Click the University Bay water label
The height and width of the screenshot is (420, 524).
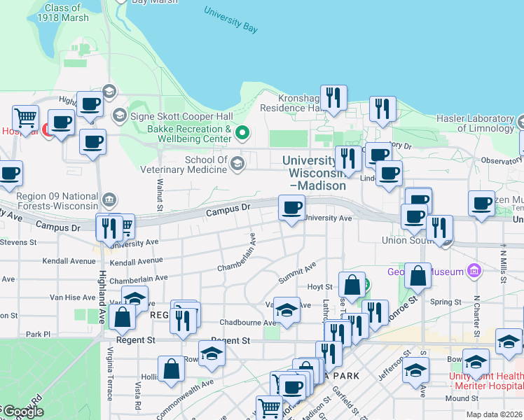pos(231,20)
